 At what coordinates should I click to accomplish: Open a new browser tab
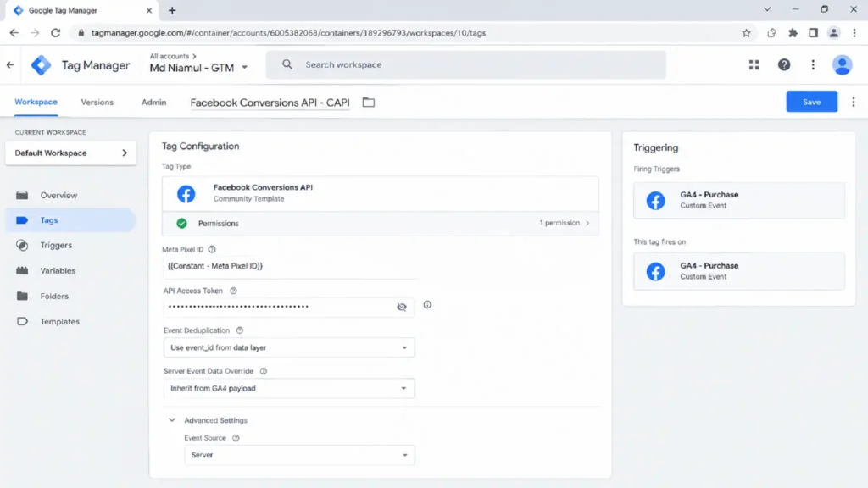coord(172,10)
